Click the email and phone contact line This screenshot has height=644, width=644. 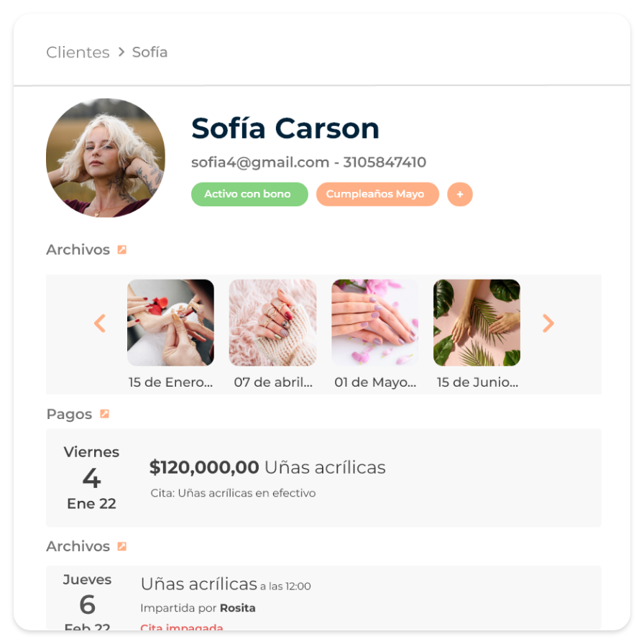(309, 162)
